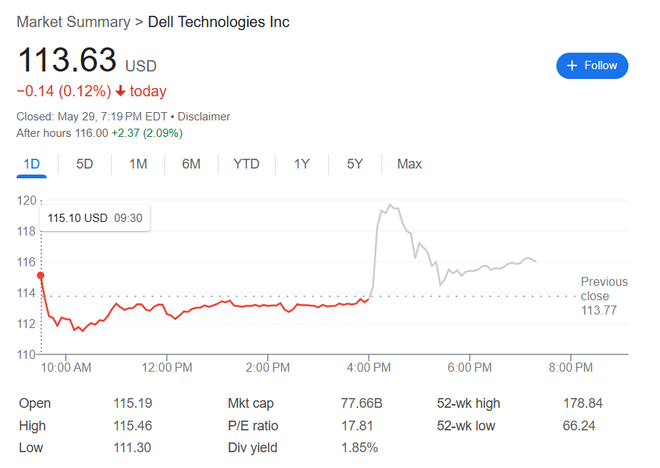This screenshot has height=468, width=660.
Task: Click the 4:00 PM axis label
Action: 369,368
